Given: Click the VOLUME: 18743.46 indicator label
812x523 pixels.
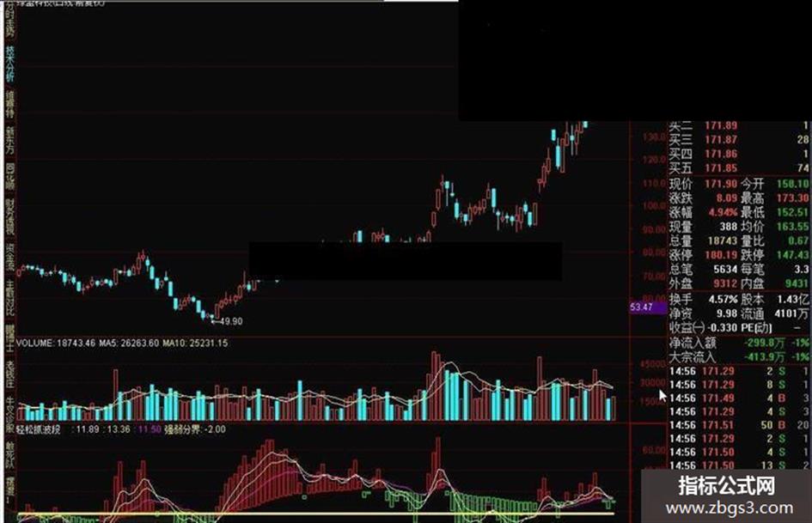Looking at the screenshot, I should pyautogui.click(x=56, y=343).
